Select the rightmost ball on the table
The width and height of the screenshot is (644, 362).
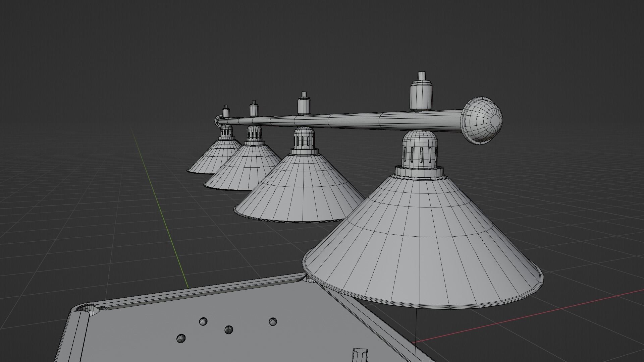point(273,322)
